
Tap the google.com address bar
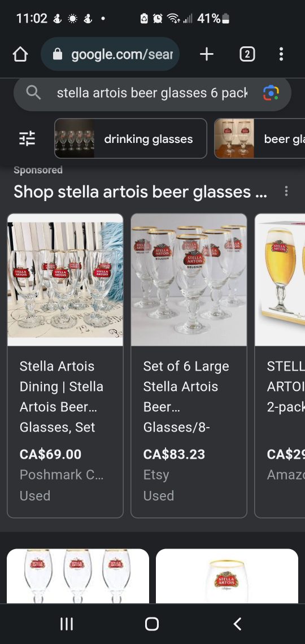point(110,54)
